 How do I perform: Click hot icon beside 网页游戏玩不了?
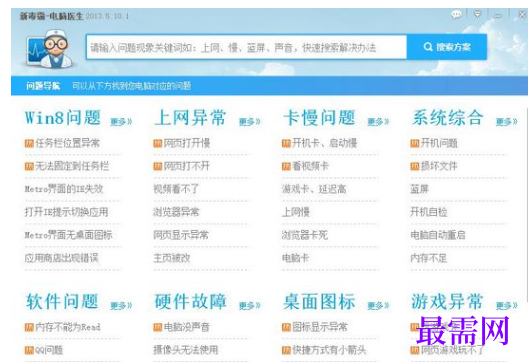coord(415,350)
